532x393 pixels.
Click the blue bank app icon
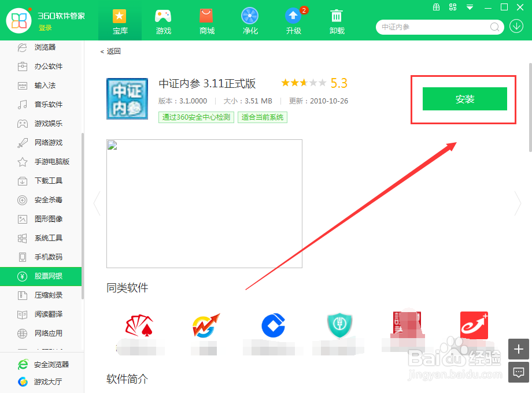tap(273, 325)
